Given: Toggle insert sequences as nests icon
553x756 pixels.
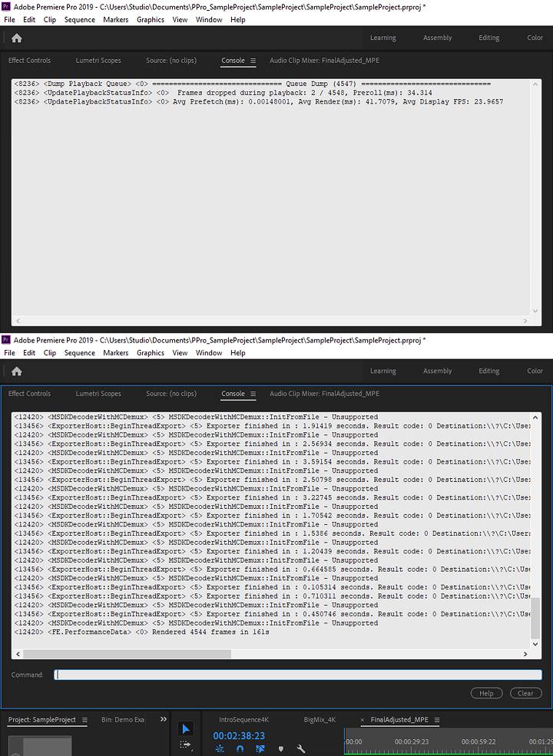Looking at the screenshot, I should tap(219, 749).
